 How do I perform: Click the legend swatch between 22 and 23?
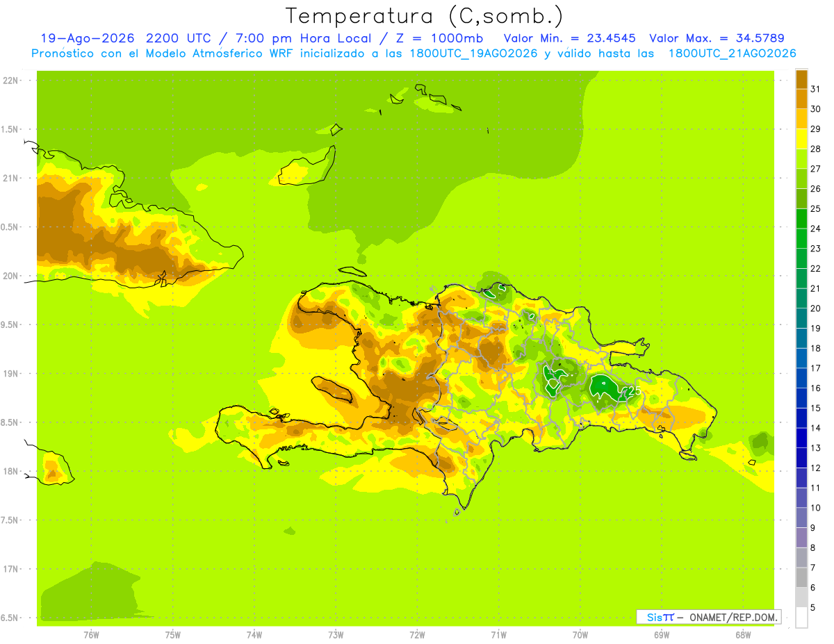tap(801, 258)
